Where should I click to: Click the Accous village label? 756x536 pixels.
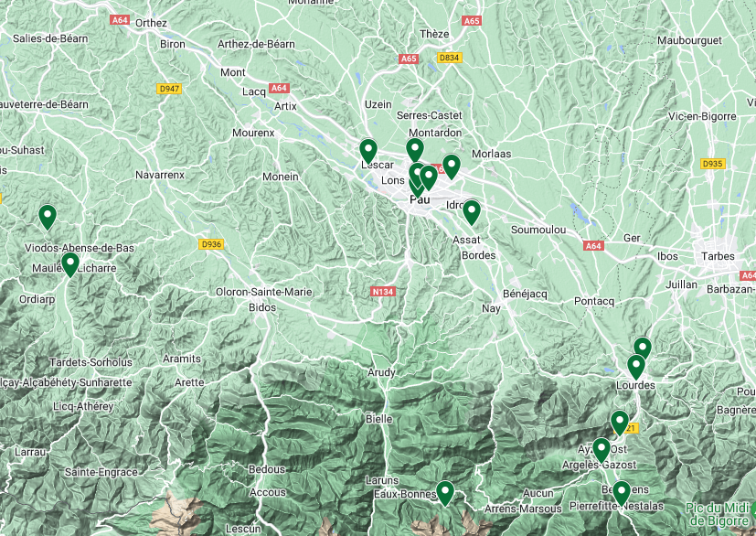(x=268, y=493)
